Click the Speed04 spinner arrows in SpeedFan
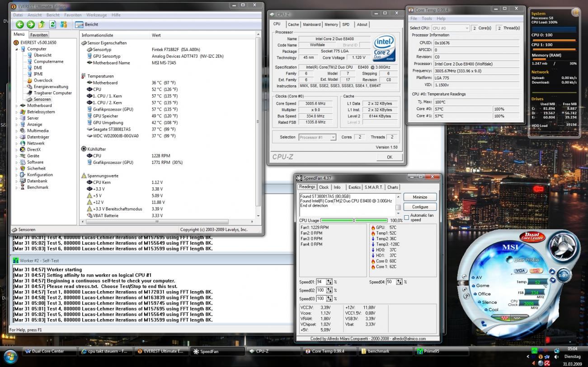Viewport: 588px width, 367px height. point(400,282)
